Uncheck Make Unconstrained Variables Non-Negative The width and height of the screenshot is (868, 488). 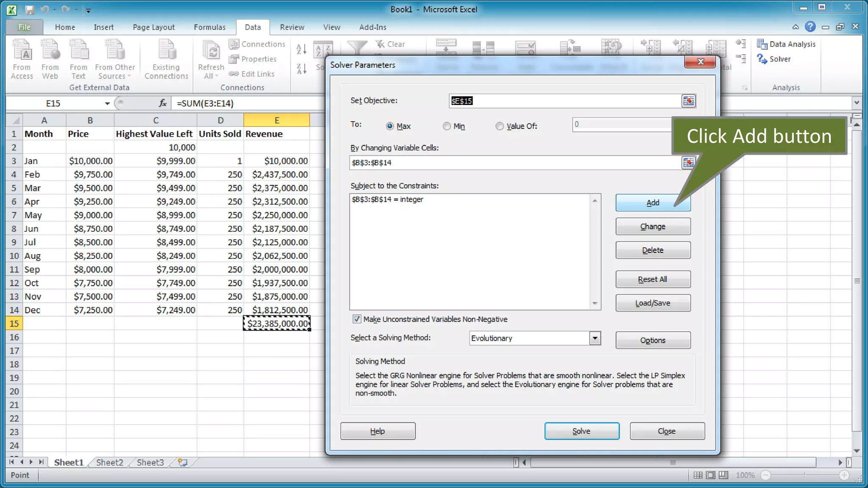(357, 319)
